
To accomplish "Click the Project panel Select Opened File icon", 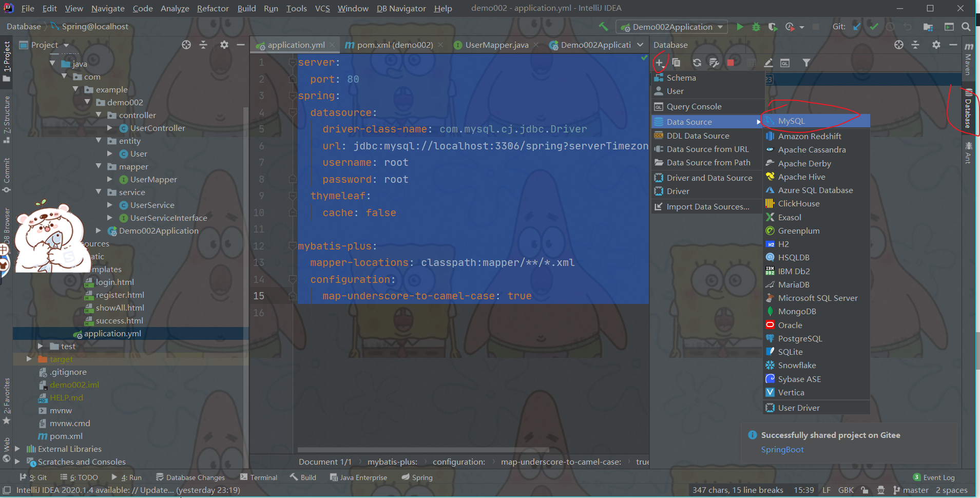I will (x=186, y=45).
